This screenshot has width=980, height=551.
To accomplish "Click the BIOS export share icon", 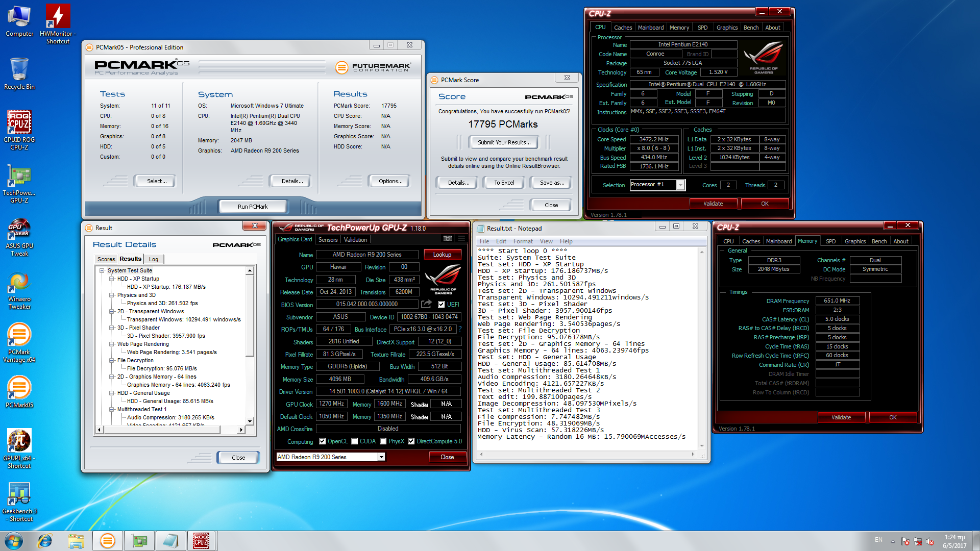I will pos(426,304).
